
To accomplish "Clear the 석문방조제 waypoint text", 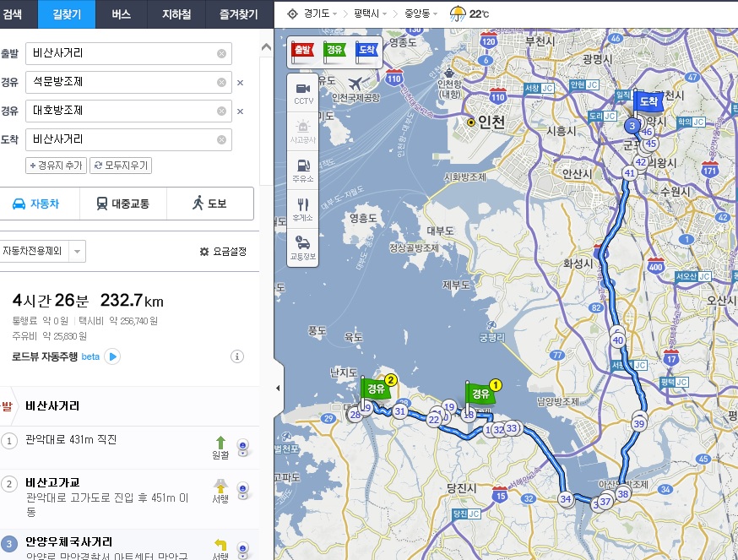I will coord(221,83).
